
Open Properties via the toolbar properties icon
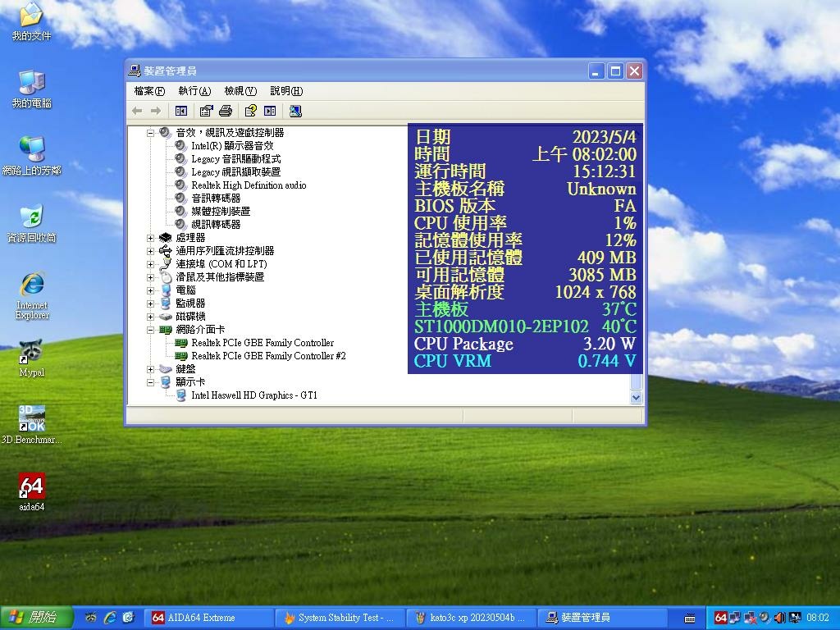206,111
